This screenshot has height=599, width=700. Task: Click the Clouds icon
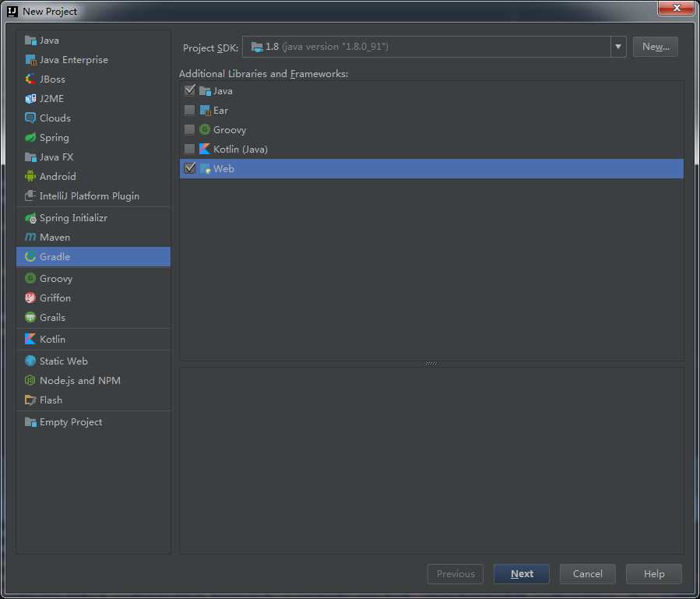click(x=30, y=118)
